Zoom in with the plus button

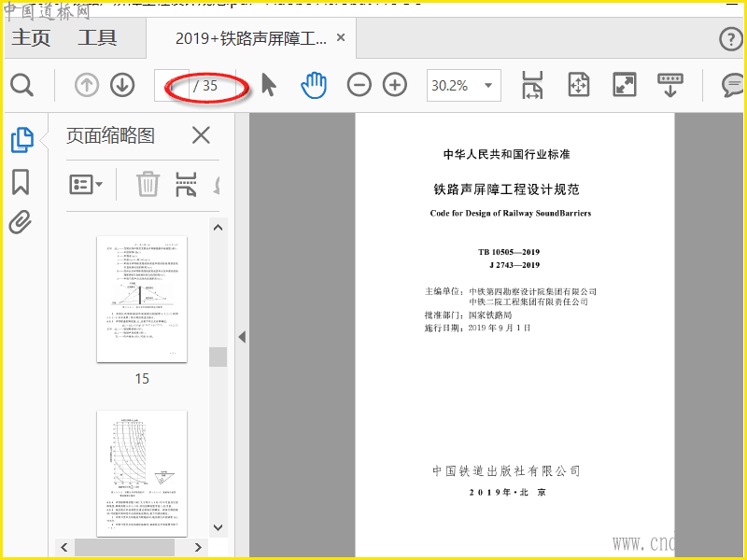(395, 86)
